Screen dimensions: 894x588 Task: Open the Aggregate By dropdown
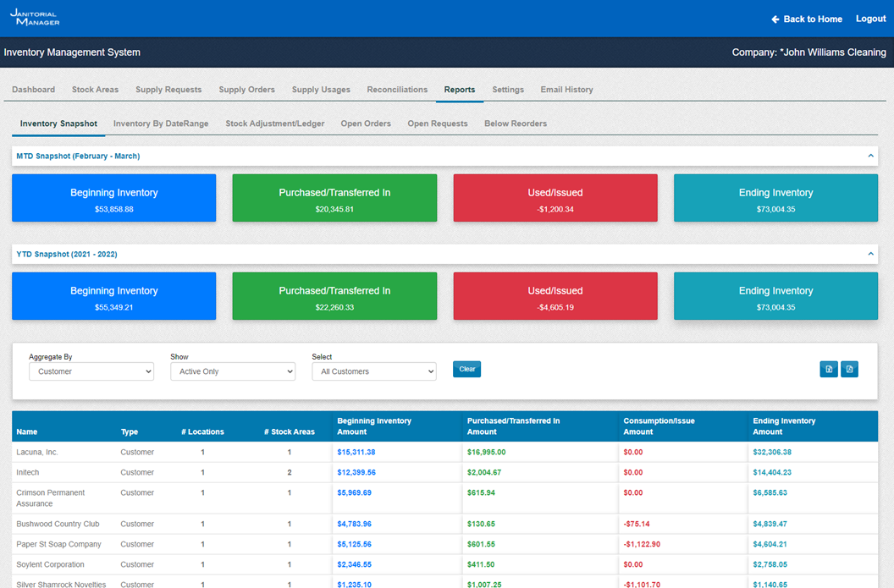(91, 371)
